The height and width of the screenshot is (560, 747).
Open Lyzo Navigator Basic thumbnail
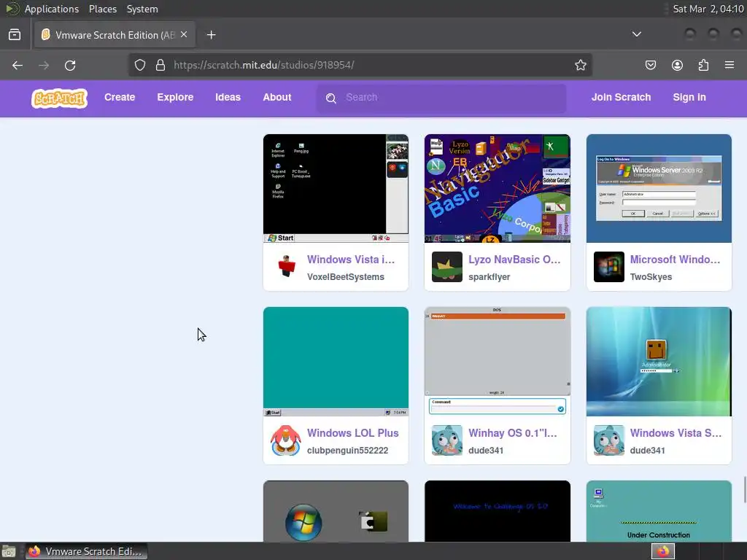(x=498, y=188)
